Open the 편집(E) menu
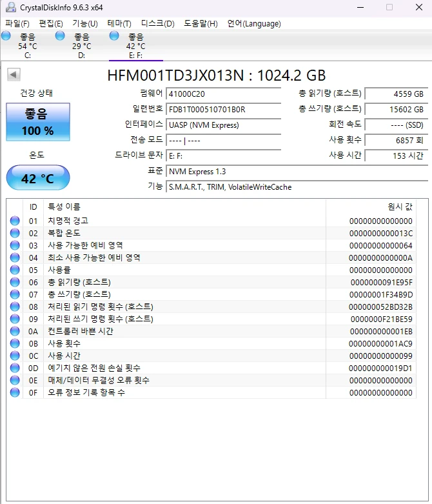Screen dimensions: 432x504 pos(51,24)
